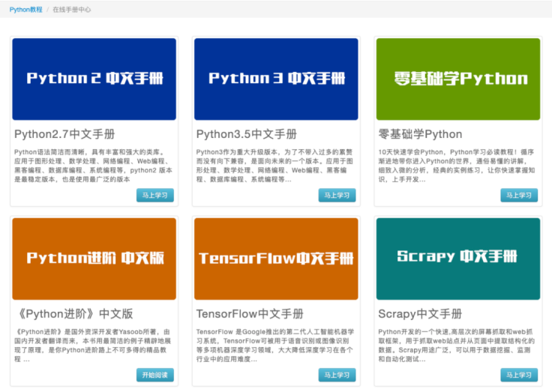Click 马上学习 on the Python3.5 card

coord(337,196)
